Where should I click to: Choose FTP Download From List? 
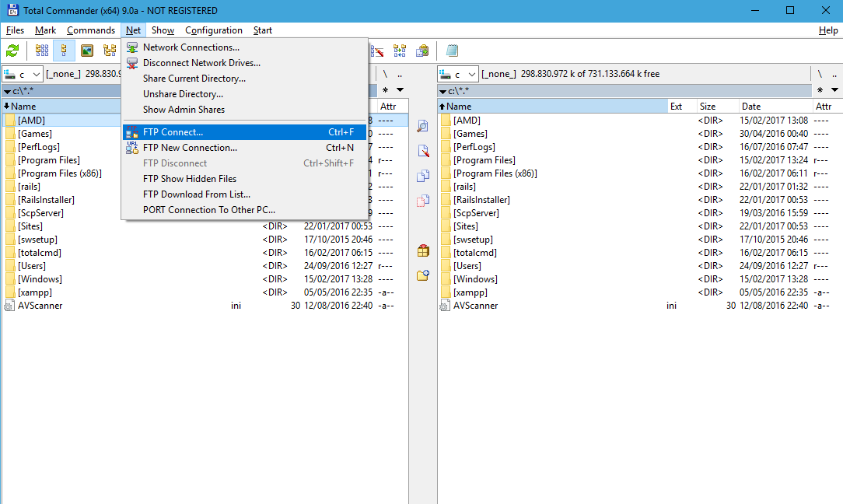tap(245, 194)
